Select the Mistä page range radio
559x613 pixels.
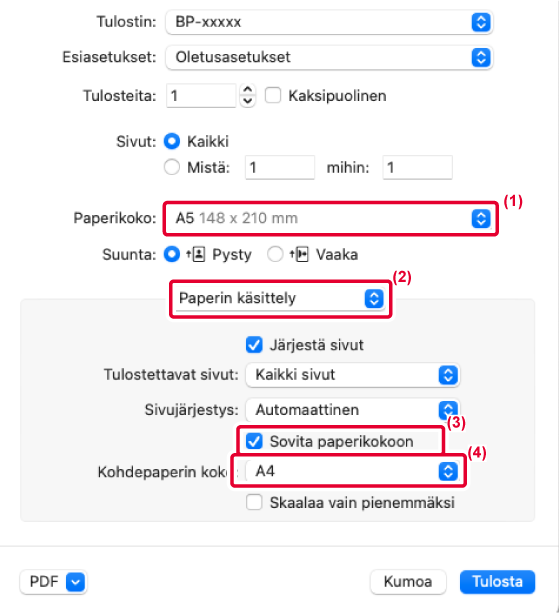coord(172,167)
